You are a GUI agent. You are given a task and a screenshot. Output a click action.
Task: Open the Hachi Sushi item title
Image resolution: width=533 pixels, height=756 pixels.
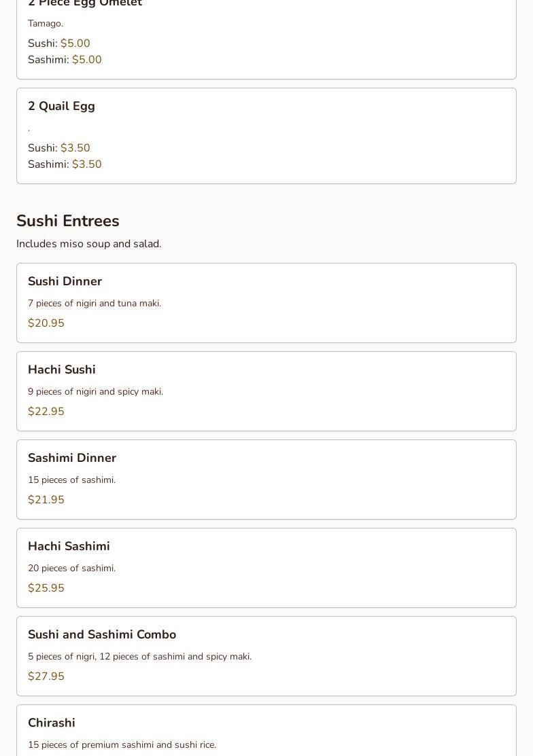click(62, 370)
